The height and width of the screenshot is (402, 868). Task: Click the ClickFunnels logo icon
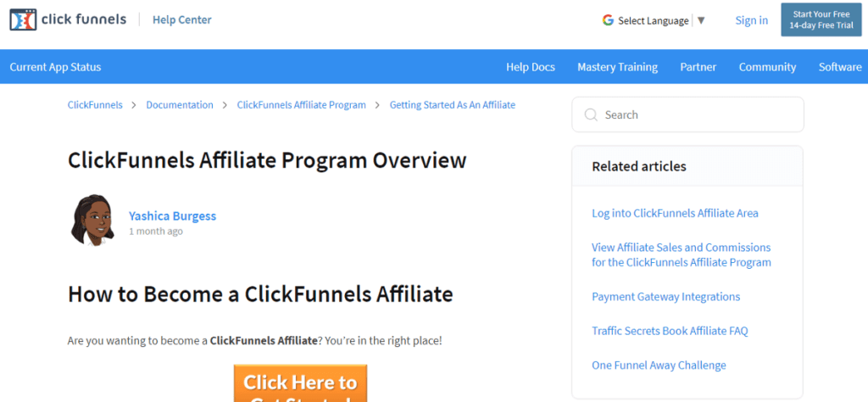click(23, 20)
